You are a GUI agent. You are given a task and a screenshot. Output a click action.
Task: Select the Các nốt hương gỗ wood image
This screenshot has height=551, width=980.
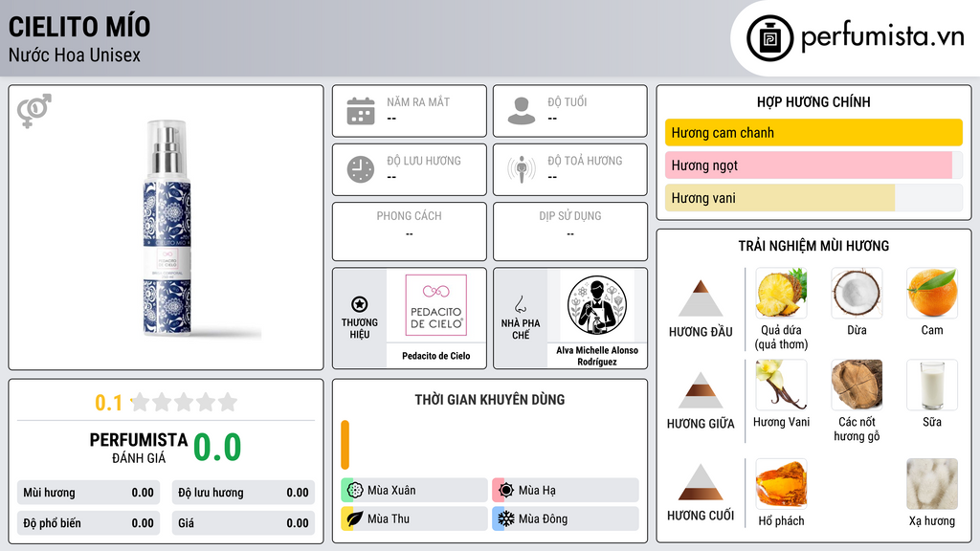point(857,385)
